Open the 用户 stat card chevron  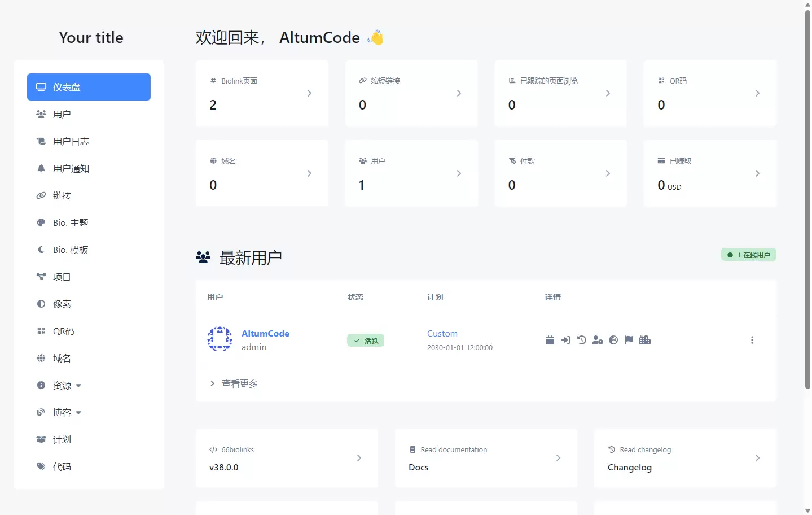[x=459, y=173]
